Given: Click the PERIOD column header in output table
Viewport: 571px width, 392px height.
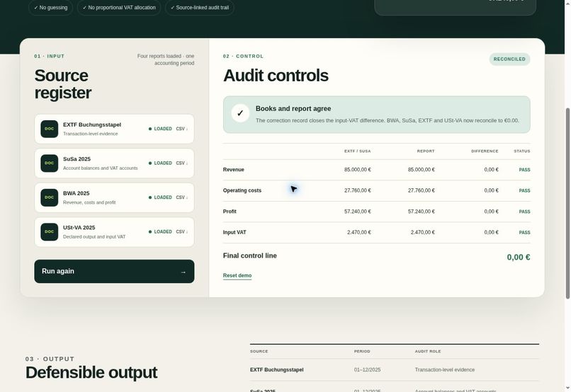Looking at the screenshot, I should coord(362,352).
